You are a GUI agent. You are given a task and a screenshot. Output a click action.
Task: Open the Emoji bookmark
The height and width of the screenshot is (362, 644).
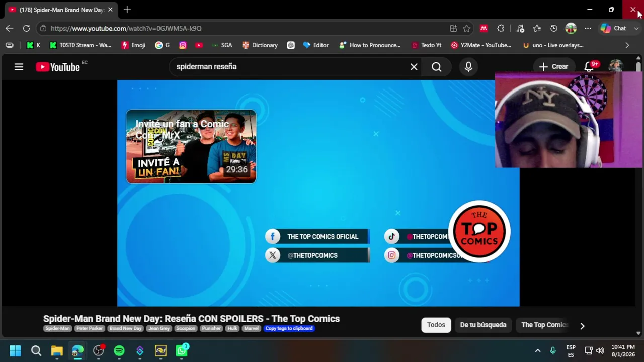pos(133,45)
